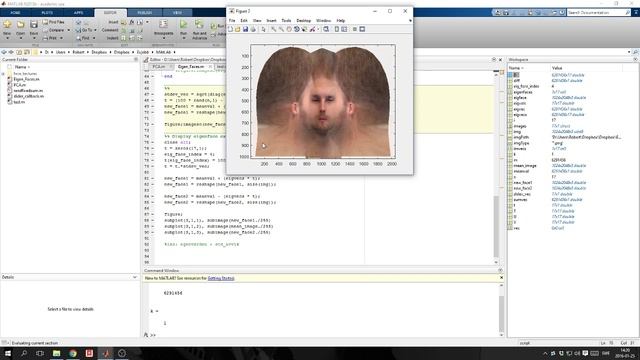The height and width of the screenshot is (360, 640).
Task: Click Insert Colorbar icon in Figure toolbar
Action: coord(337,29)
